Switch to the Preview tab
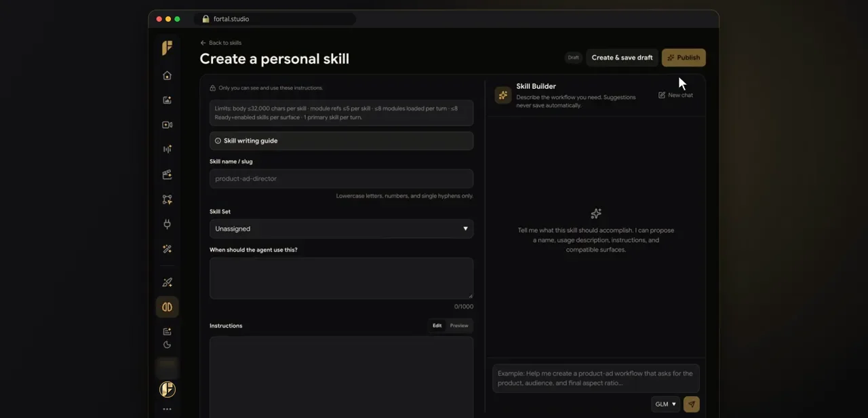Viewport: 868px width, 418px height. pyautogui.click(x=459, y=326)
